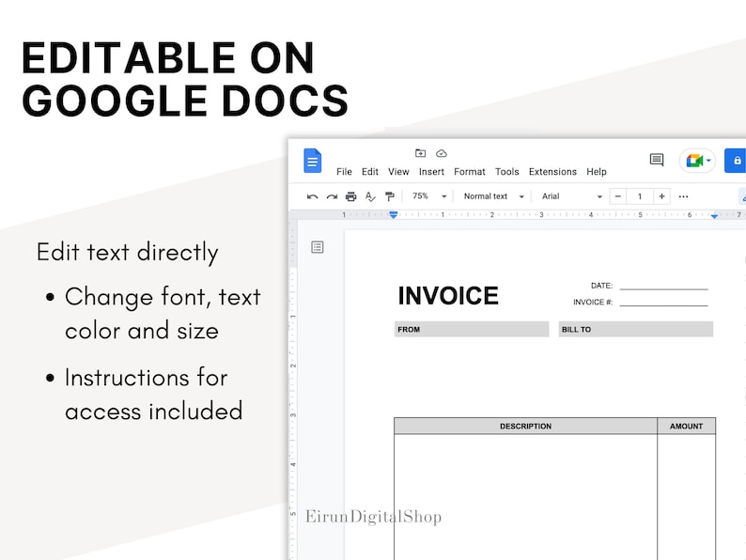Click the blank line after INVOICE #

click(663, 304)
